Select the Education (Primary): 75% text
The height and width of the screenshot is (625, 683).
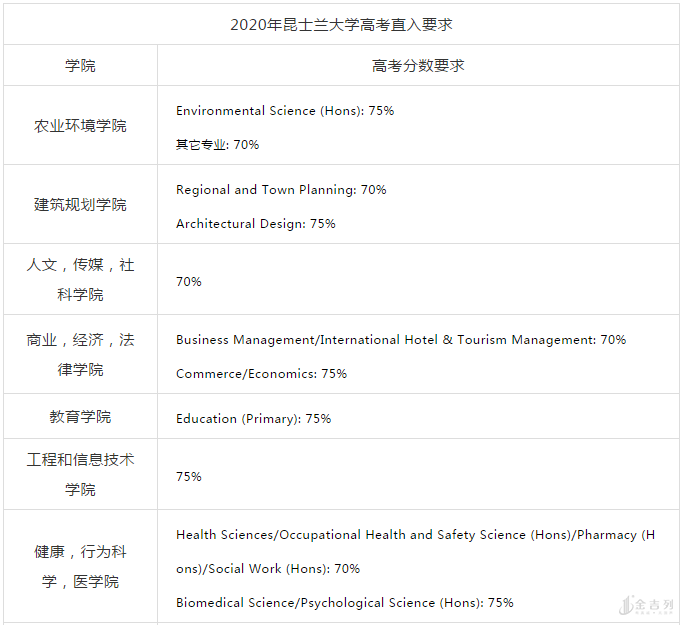[x=253, y=419]
